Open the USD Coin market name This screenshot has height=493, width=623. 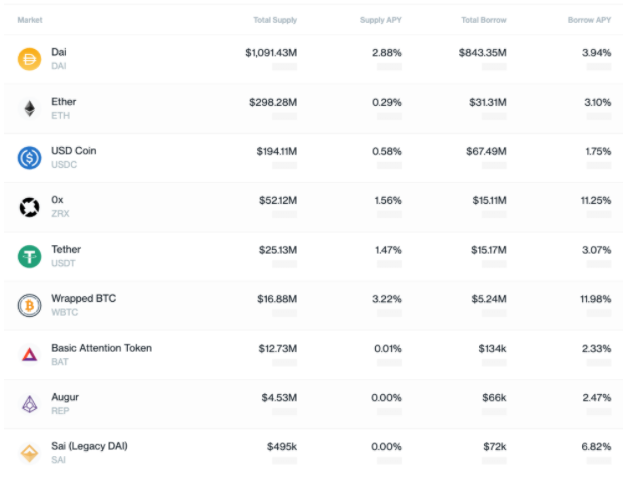(74, 151)
